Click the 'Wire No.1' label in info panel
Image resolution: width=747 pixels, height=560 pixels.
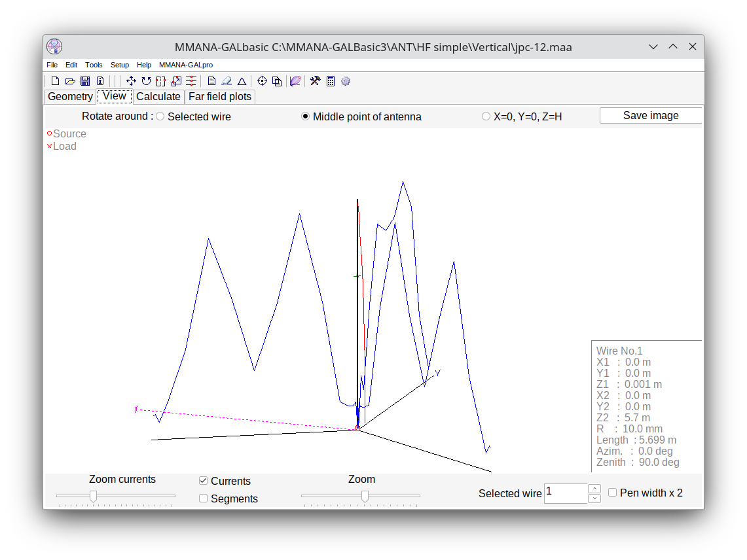619,351
